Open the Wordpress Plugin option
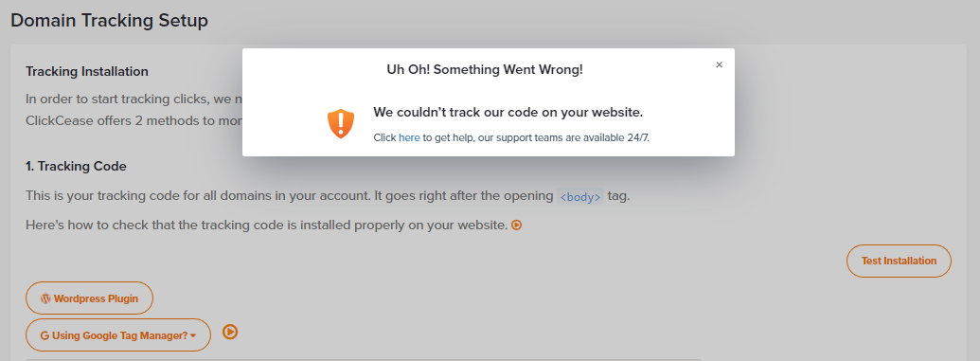 point(89,298)
